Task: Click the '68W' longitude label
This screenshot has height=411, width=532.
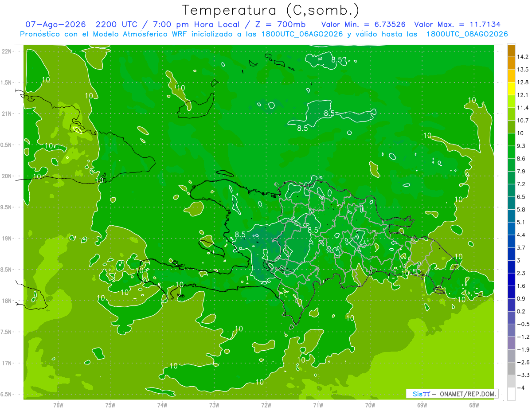Action: (x=473, y=405)
